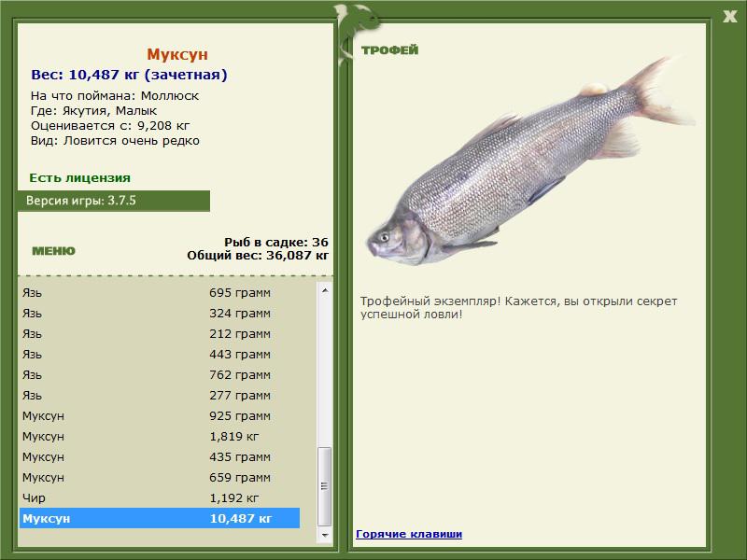The width and height of the screenshot is (747, 560).
Task: Click the orange Муксун title
Action: tap(177, 54)
